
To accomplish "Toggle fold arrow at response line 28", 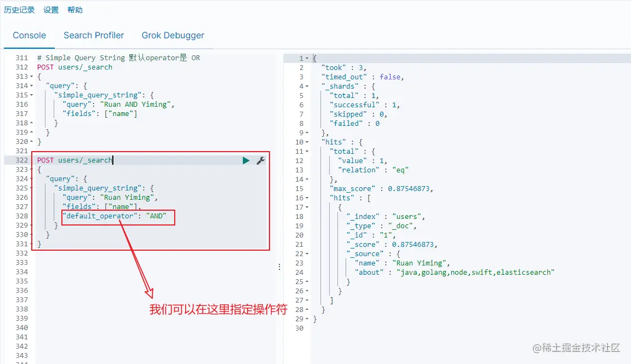I will point(307,310).
